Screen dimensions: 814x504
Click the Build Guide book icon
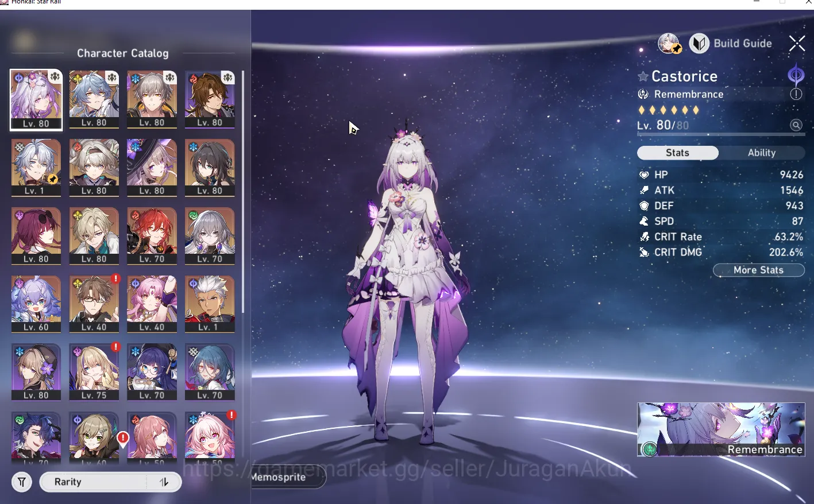[699, 43]
